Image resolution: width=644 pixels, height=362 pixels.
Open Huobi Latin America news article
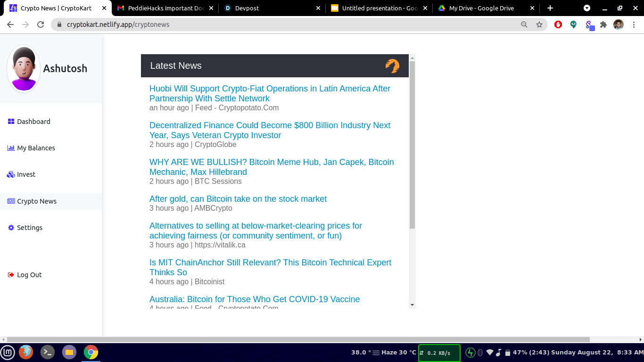point(270,93)
